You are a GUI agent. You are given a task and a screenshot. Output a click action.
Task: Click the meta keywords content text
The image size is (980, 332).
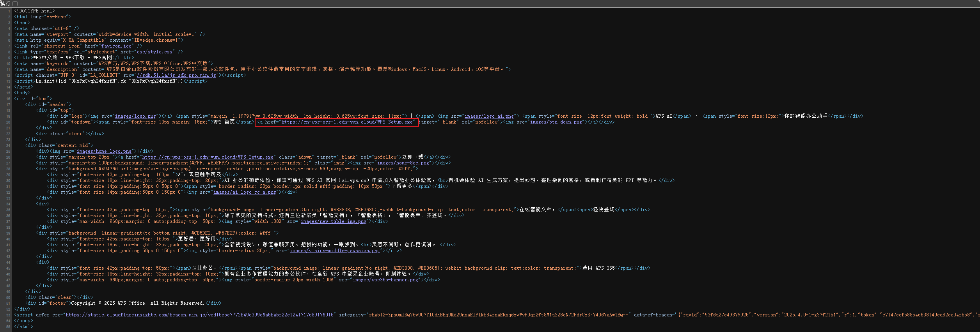[153, 64]
